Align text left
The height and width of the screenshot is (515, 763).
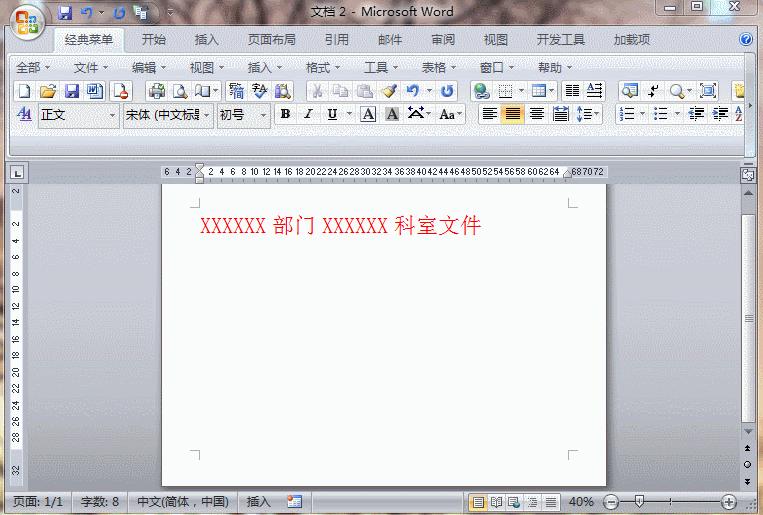coord(489,115)
